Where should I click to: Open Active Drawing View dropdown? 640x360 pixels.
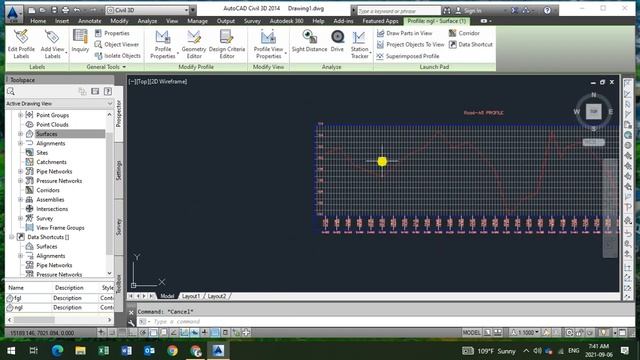[x=59, y=104]
